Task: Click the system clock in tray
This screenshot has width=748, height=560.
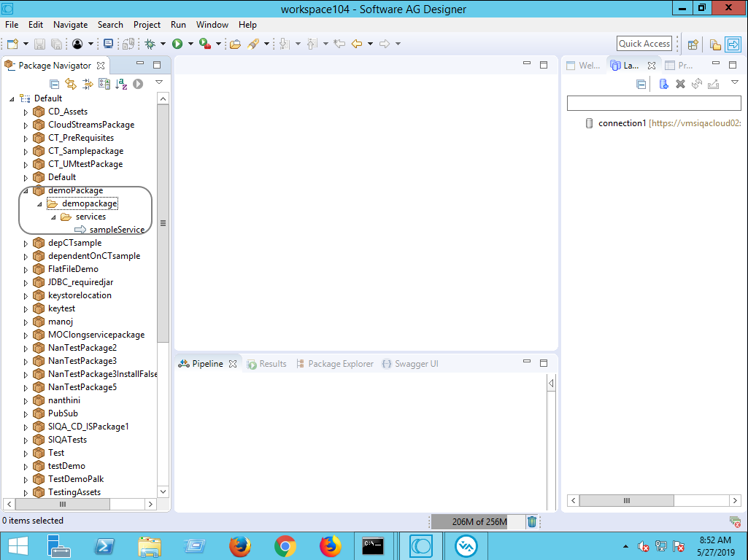Action: point(716,546)
